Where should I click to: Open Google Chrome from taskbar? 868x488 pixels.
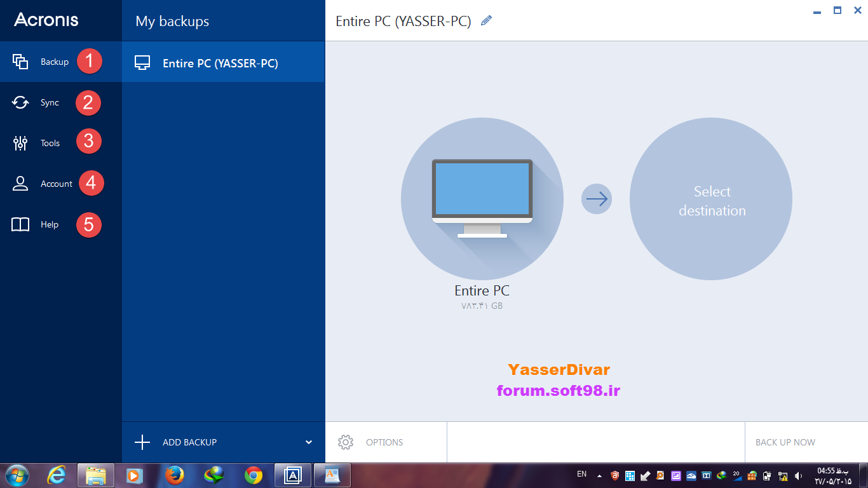pos(254,475)
